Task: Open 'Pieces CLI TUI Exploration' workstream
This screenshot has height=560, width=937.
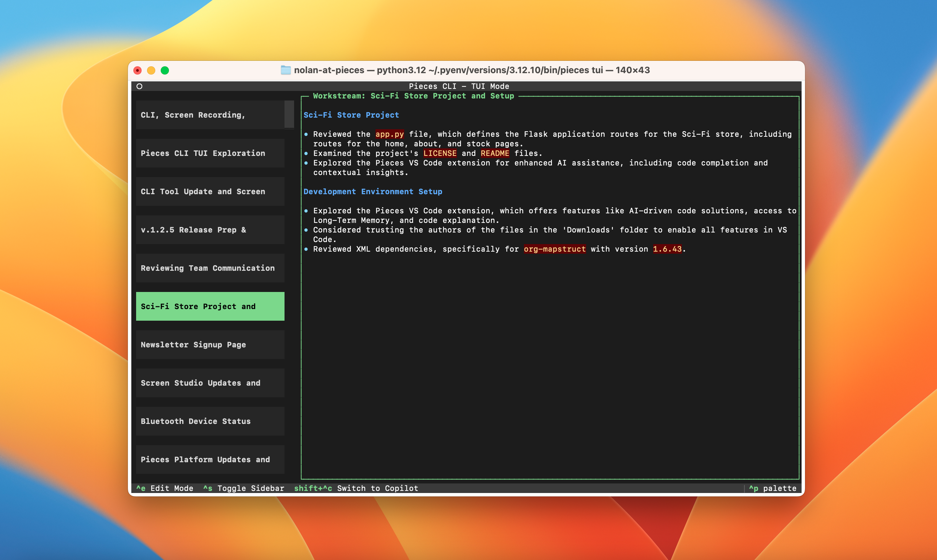Action: click(x=210, y=153)
